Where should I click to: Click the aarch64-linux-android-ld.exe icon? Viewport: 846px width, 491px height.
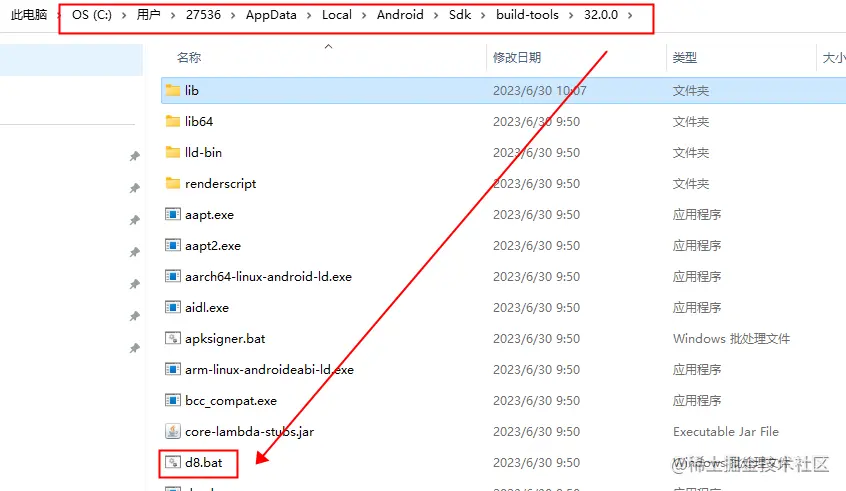(173, 276)
